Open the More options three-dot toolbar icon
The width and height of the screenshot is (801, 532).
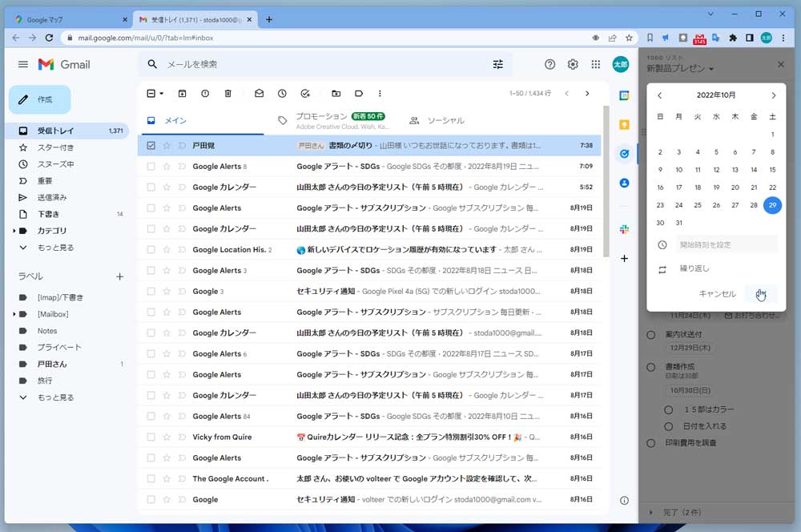tap(380, 94)
